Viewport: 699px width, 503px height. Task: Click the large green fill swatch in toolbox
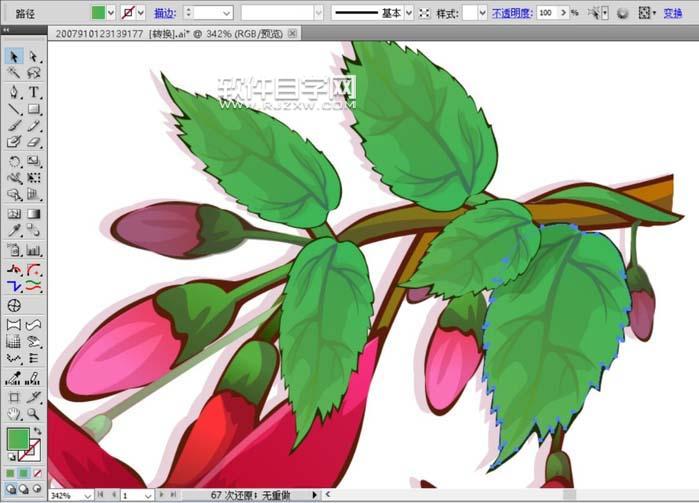[x=17, y=438]
